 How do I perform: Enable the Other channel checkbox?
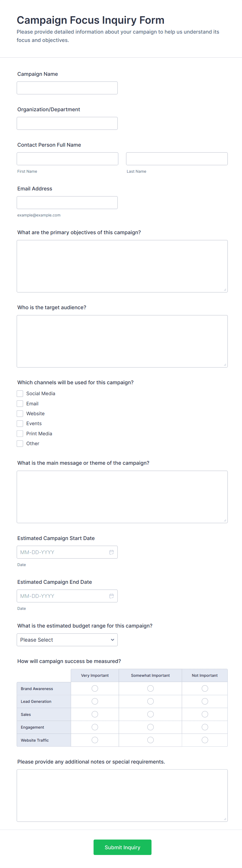coord(20,443)
